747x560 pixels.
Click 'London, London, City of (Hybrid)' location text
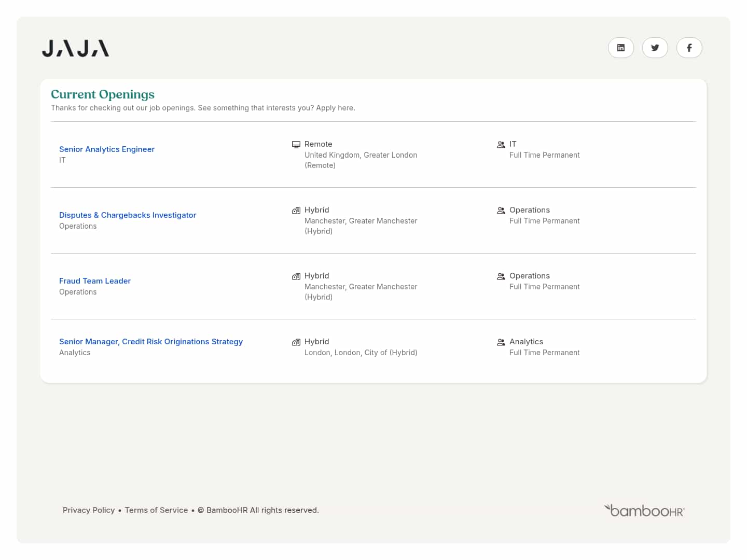click(x=361, y=353)
